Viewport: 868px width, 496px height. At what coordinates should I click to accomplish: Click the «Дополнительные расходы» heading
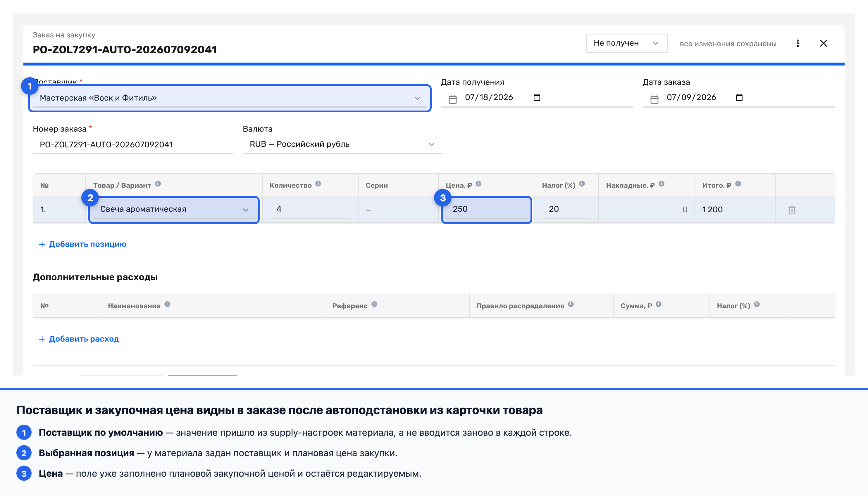pyautogui.click(x=95, y=277)
